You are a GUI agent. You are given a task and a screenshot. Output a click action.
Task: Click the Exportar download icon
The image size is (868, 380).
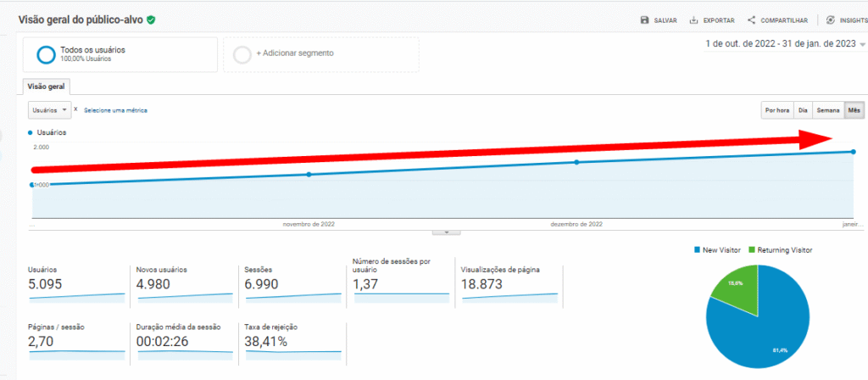click(x=694, y=20)
